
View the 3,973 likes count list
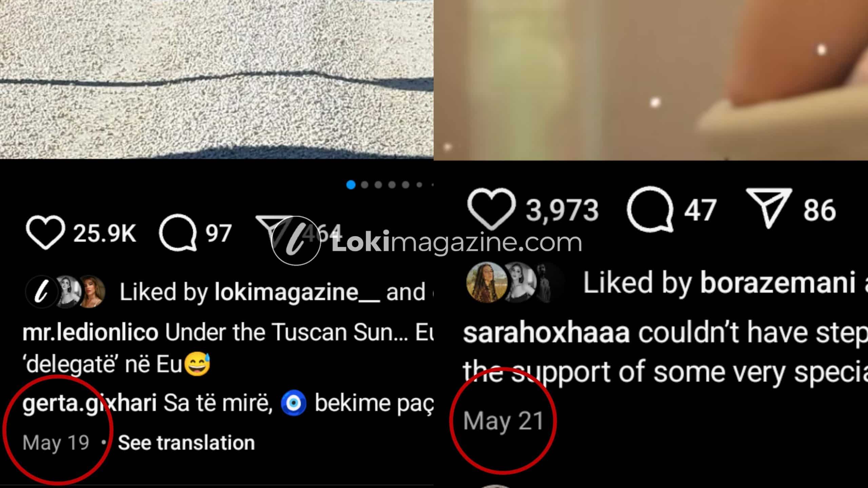pos(562,210)
